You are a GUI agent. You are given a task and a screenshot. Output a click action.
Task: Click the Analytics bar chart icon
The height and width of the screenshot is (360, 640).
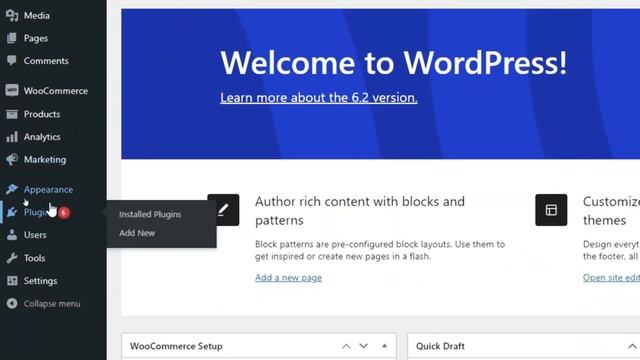(x=12, y=137)
